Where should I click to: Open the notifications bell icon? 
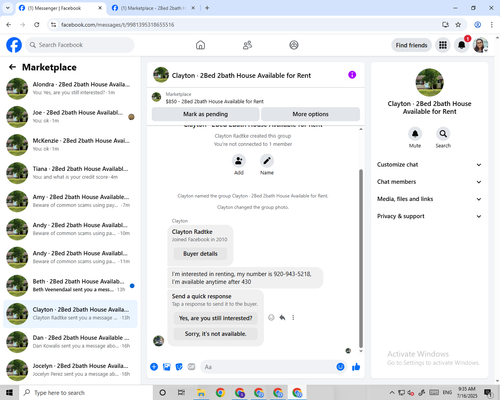[461, 45]
